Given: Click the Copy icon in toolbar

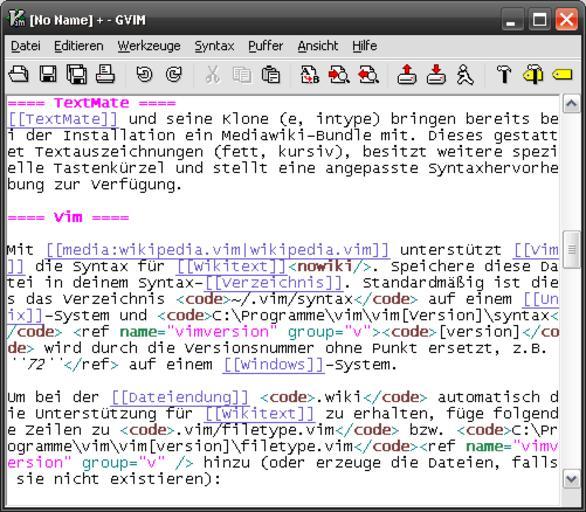Looking at the screenshot, I should (241, 74).
